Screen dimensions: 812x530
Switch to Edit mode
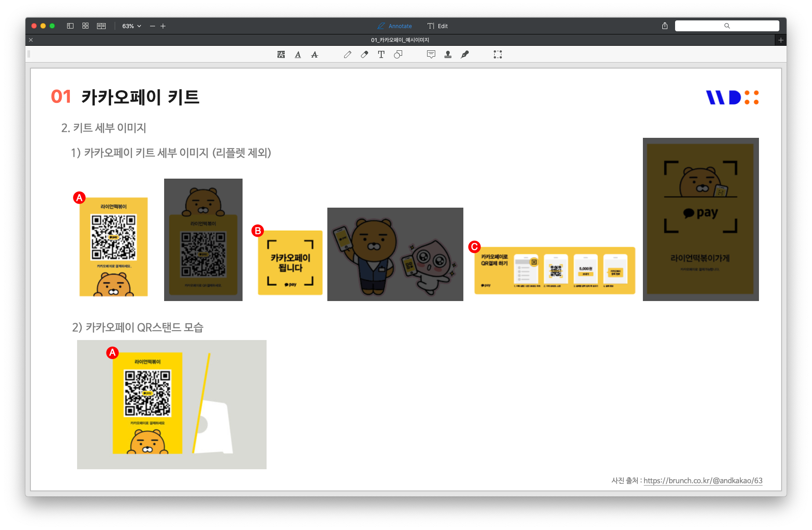click(438, 26)
